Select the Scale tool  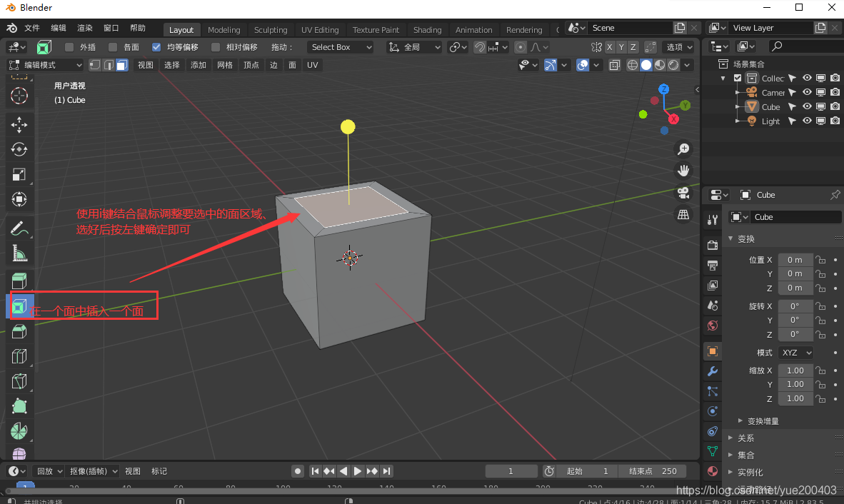[19, 174]
